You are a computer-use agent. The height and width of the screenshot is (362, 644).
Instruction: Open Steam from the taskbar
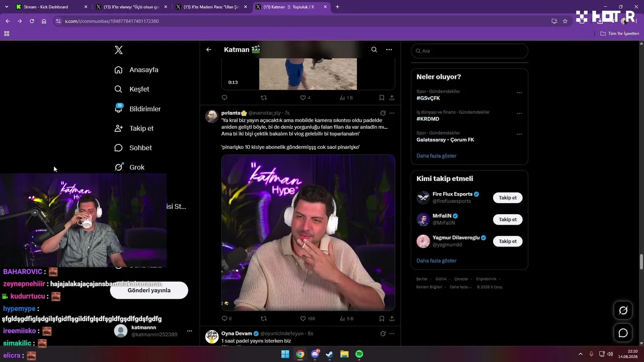330,354
